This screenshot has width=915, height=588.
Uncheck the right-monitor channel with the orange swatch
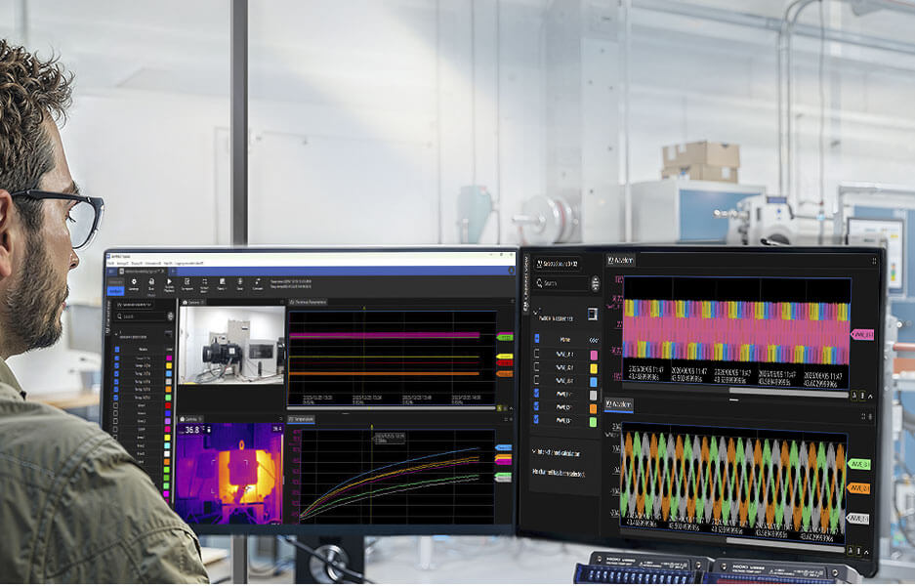click(x=537, y=407)
